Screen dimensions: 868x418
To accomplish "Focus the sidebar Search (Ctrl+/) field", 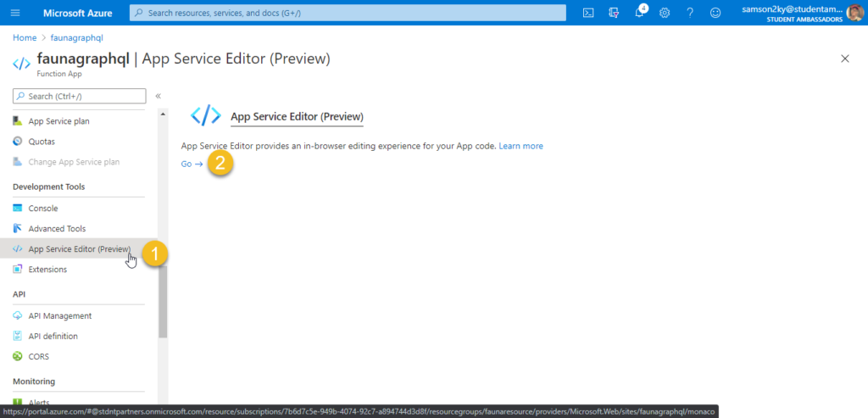I will tap(79, 96).
